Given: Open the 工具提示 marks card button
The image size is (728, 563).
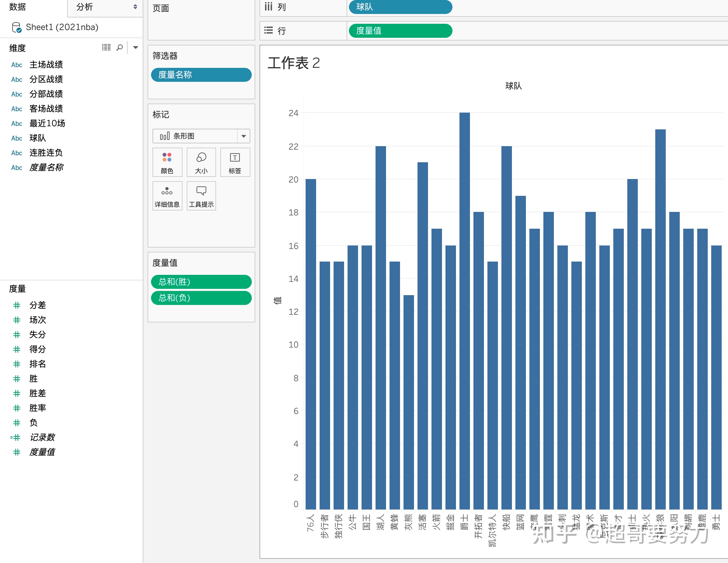Looking at the screenshot, I should 201,196.
